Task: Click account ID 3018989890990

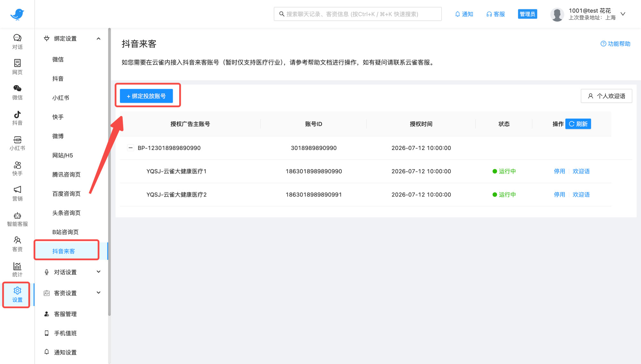Action: [x=314, y=148]
